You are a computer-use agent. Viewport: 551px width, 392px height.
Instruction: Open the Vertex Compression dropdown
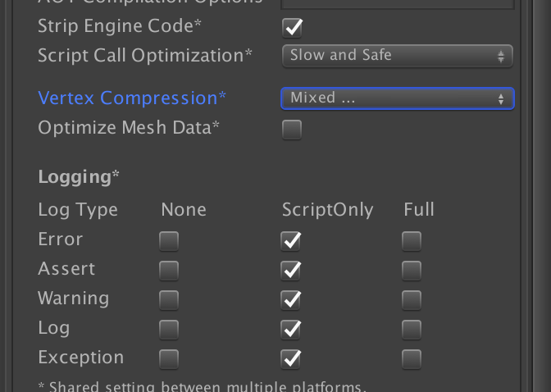(x=397, y=98)
